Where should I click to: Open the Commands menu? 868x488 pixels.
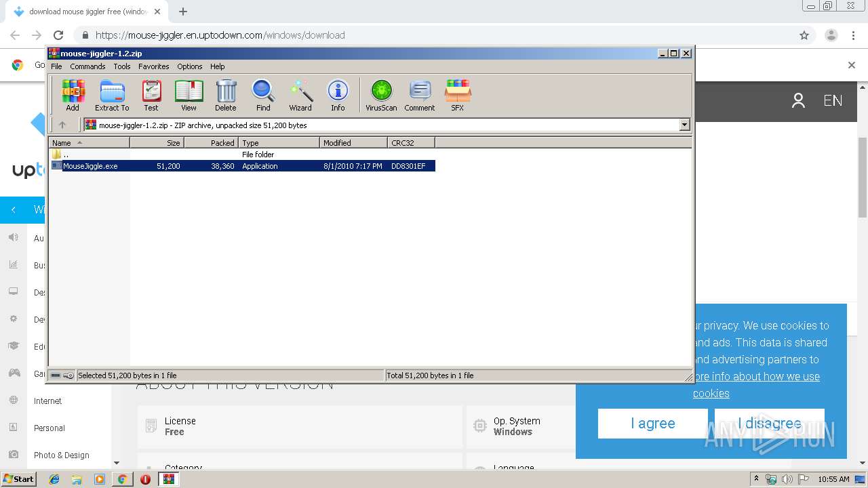87,66
